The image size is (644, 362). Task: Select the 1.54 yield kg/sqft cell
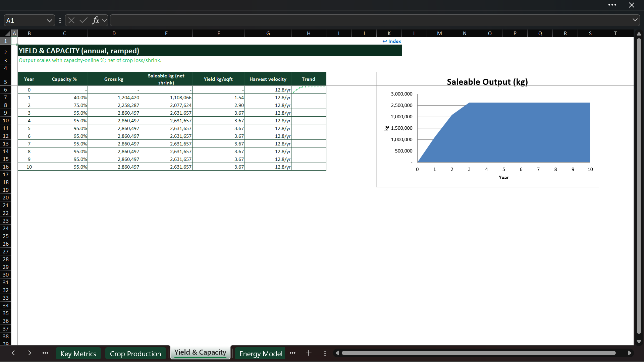(219, 98)
